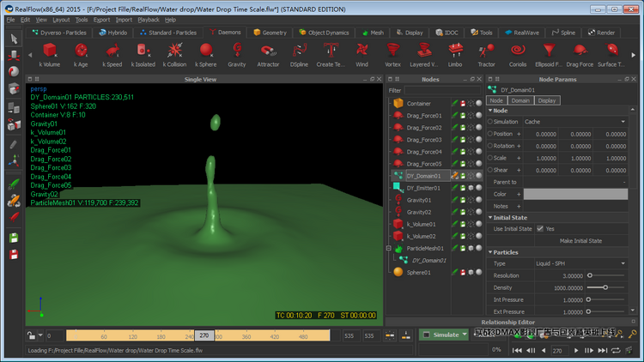This screenshot has width=644, height=362.
Task: Click the timeline lock icon
Action: [31, 335]
